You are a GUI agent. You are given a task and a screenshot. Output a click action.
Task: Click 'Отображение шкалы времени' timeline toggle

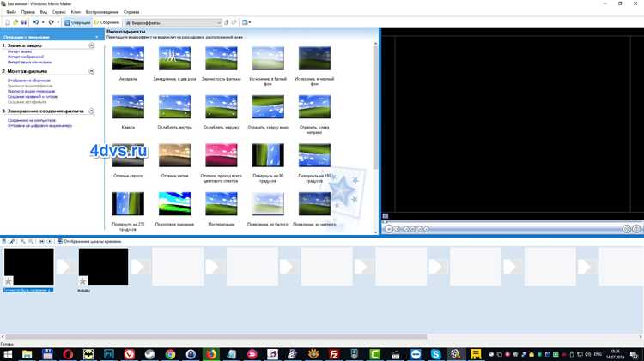89,242
